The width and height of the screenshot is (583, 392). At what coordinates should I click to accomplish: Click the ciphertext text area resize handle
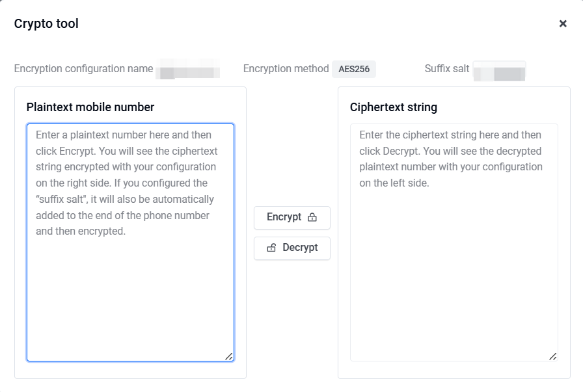[x=553, y=357]
